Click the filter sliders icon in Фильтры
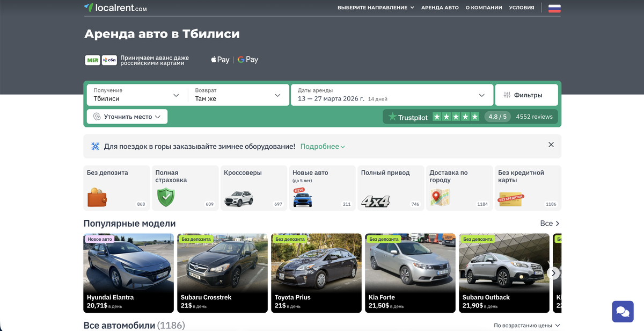 tap(507, 95)
